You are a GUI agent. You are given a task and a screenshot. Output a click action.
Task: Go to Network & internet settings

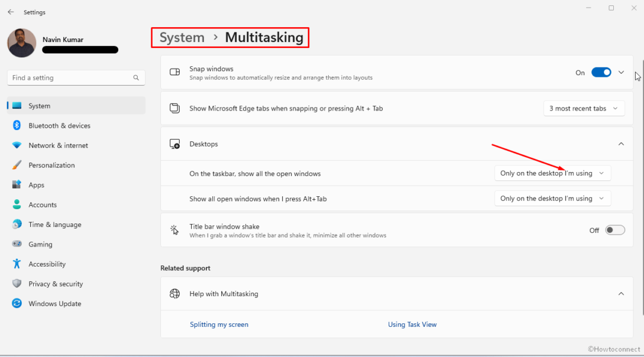click(x=76, y=145)
